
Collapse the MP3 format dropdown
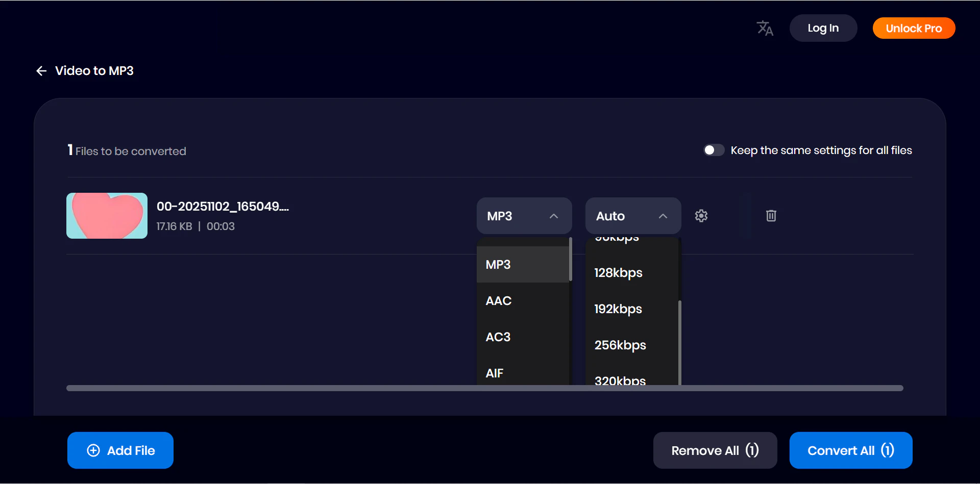coord(554,216)
